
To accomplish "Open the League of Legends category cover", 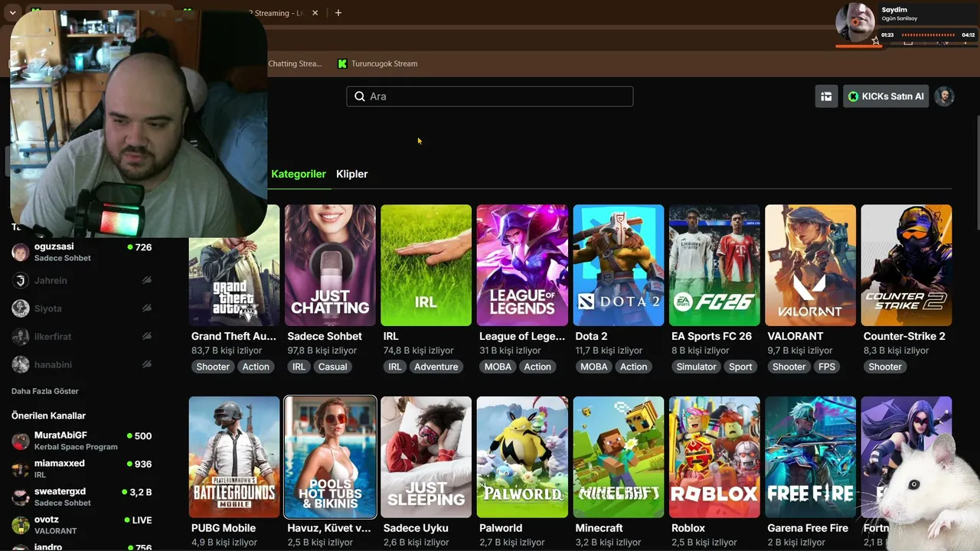I will 522,265.
